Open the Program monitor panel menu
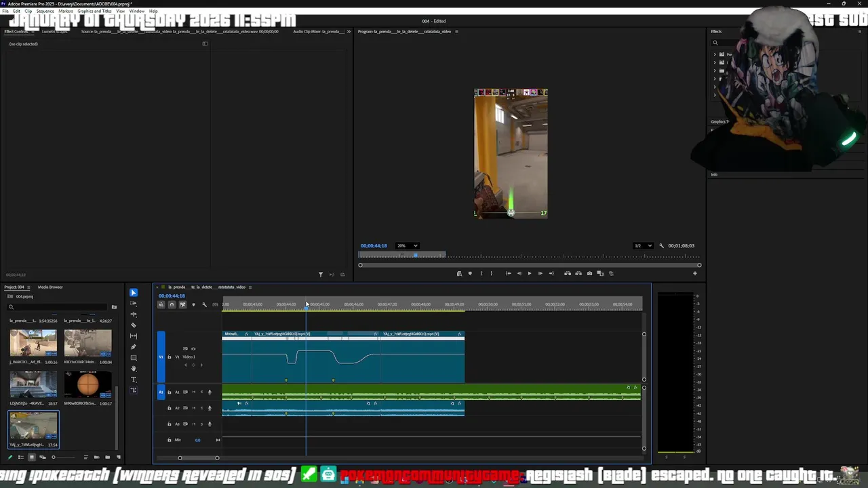868x488 pixels. point(456,31)
